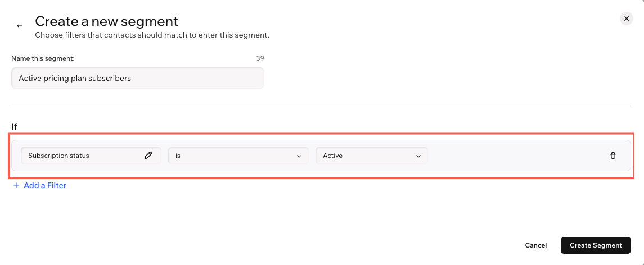Close the Create a new segment dialog
This screenshot has height=265, width=644.
click(x=627, y=19)
